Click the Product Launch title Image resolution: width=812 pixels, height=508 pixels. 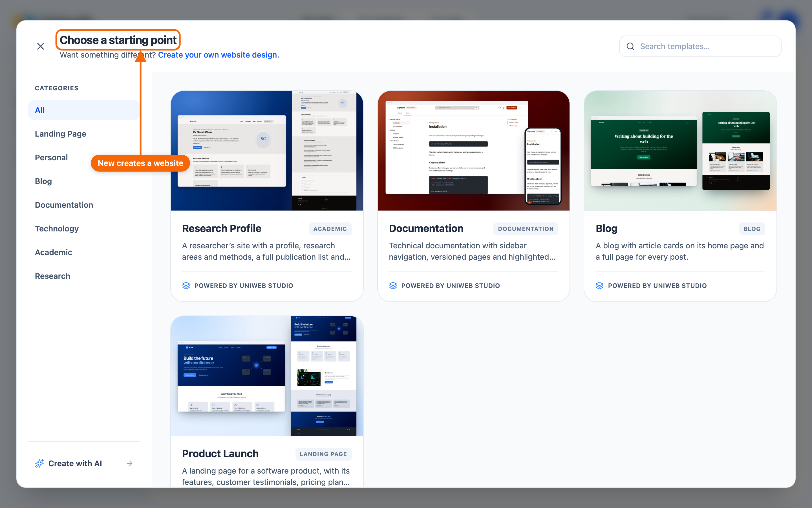220,454
